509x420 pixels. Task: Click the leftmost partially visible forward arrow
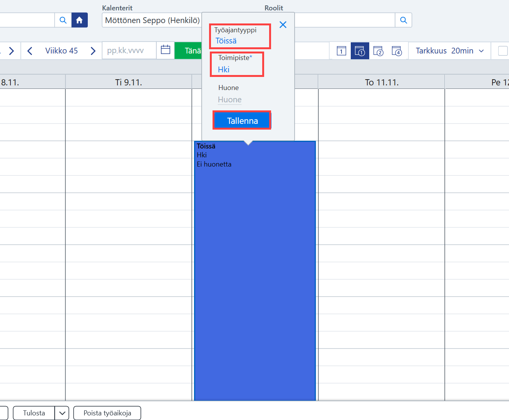pos(11,51)
